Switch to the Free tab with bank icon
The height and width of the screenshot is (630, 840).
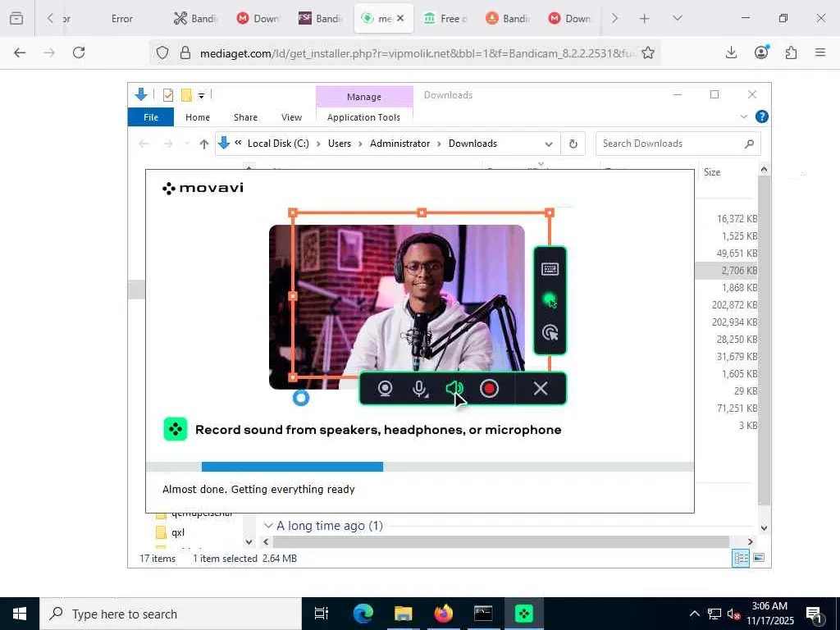tap(445, 18)
